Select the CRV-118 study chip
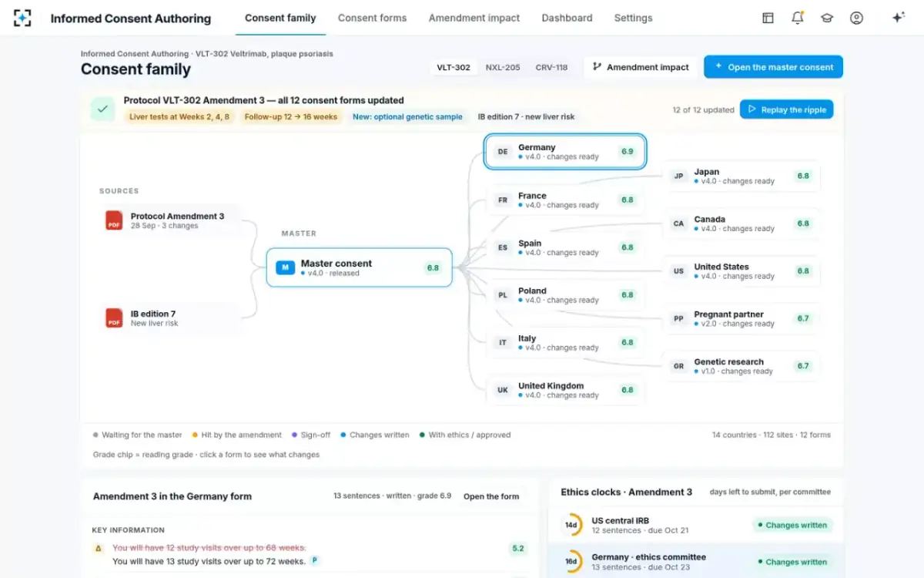The image size is (924, 578). (551, 67)
